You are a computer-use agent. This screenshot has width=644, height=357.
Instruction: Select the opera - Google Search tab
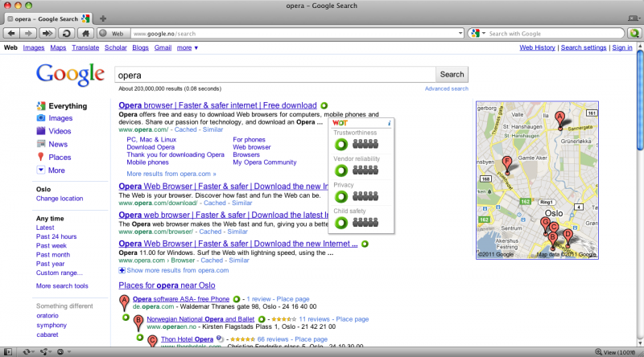(x=48, y=18)
